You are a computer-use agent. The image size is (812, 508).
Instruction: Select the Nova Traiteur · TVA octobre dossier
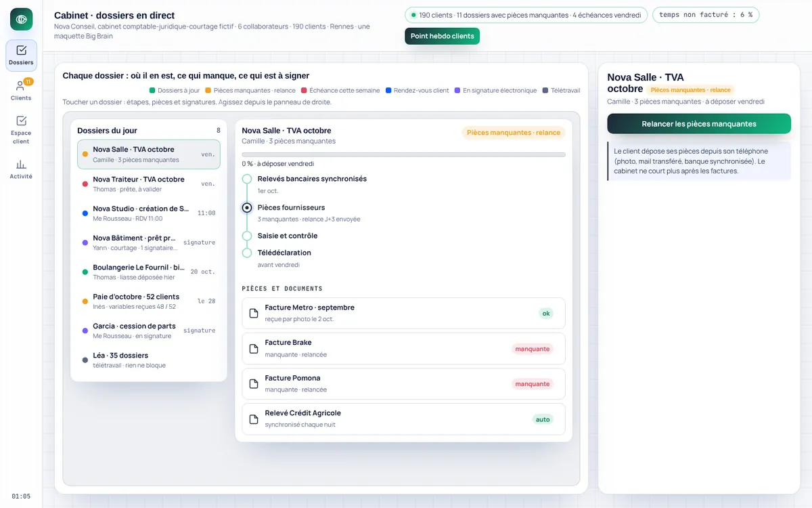point(149,184)
